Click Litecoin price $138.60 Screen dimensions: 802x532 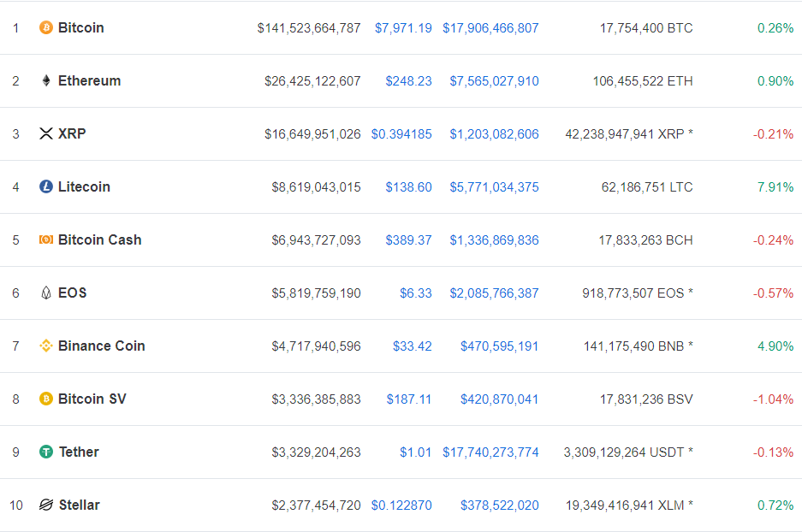(408, 187)
